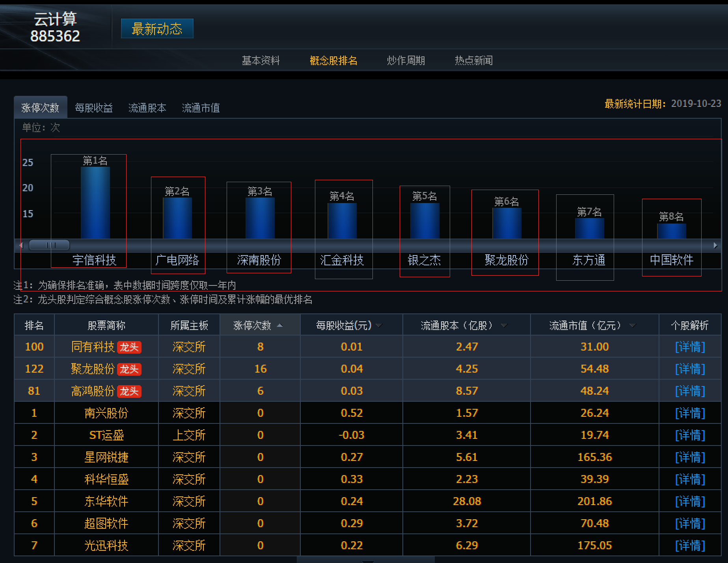
Task: Click market value 201.86 cell
Action: 595,501
